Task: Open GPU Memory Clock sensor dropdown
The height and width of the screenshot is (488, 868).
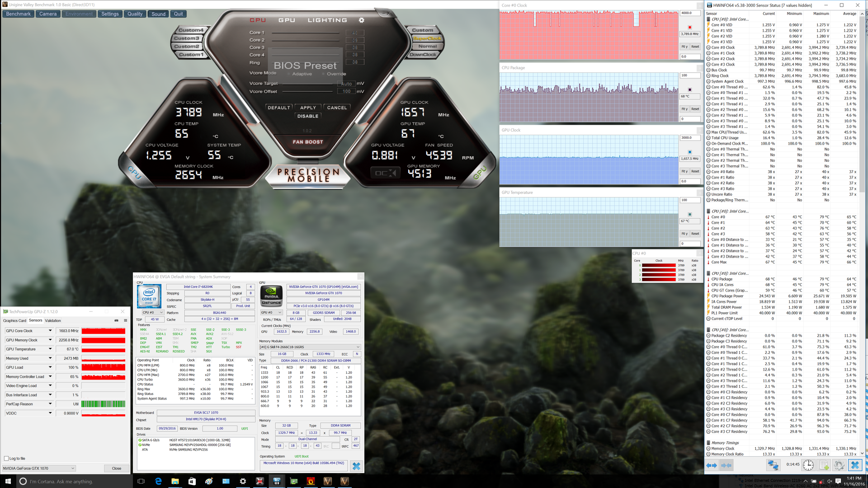Action: [x=50, y=340]
